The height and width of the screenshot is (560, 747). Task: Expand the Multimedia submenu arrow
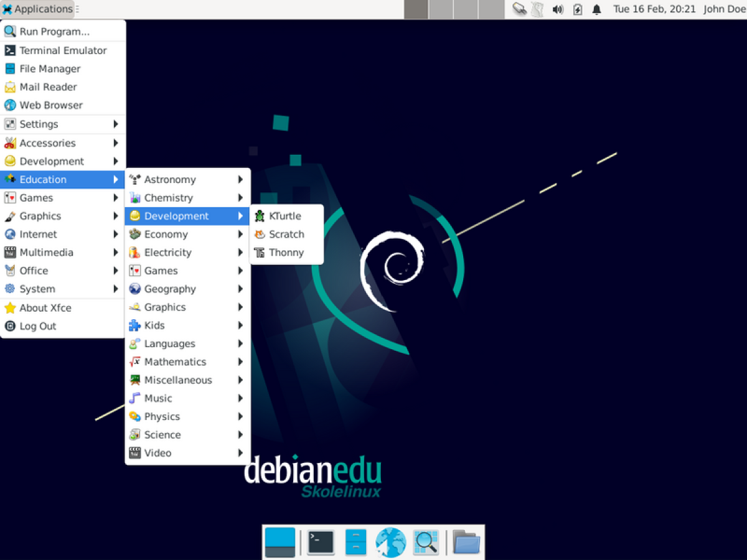[x=116, y=253]
